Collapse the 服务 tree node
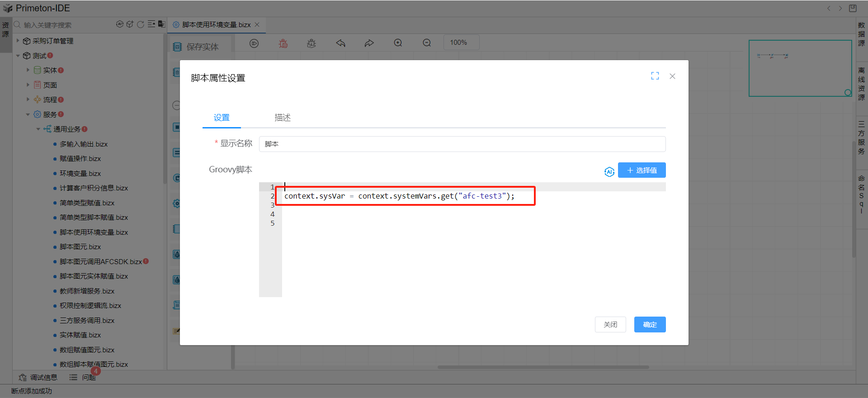Viewport: 868px width, 398px height. [x=28, y=114]
